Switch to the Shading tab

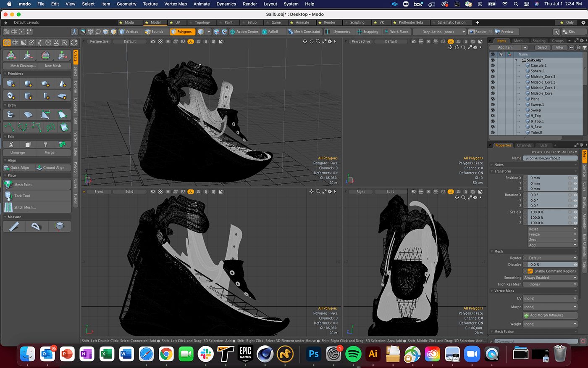coord(539,41)
